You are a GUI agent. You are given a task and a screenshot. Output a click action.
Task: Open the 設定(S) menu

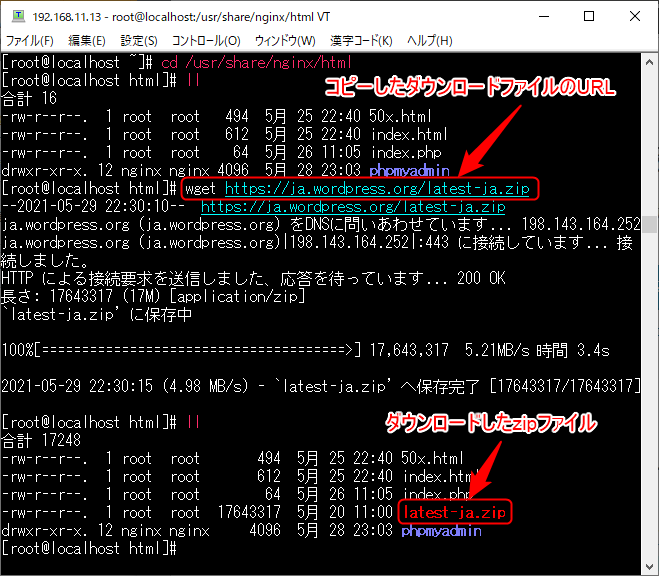tap(139, 41)
